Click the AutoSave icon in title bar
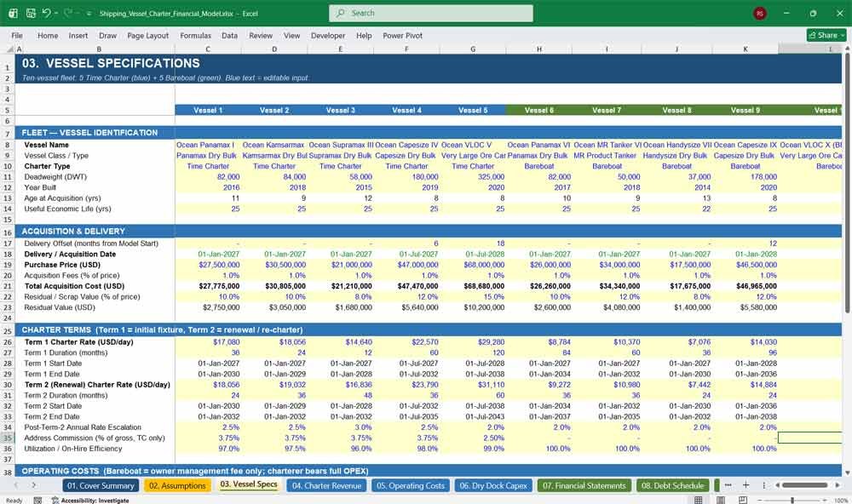The image size is (852, 504). point(13,13)
